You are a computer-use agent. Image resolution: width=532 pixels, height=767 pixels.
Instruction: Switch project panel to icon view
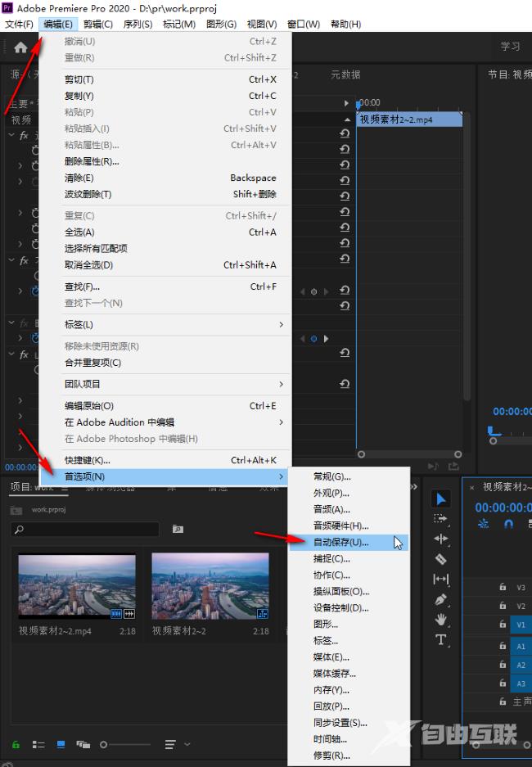pos(61,745)
